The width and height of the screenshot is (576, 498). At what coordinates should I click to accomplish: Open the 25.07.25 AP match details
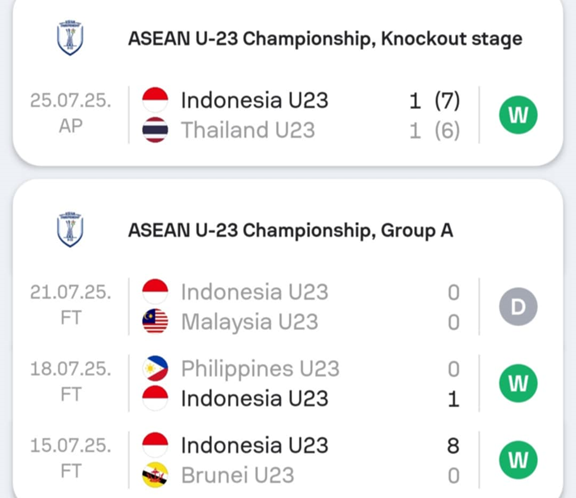(288, 115)
